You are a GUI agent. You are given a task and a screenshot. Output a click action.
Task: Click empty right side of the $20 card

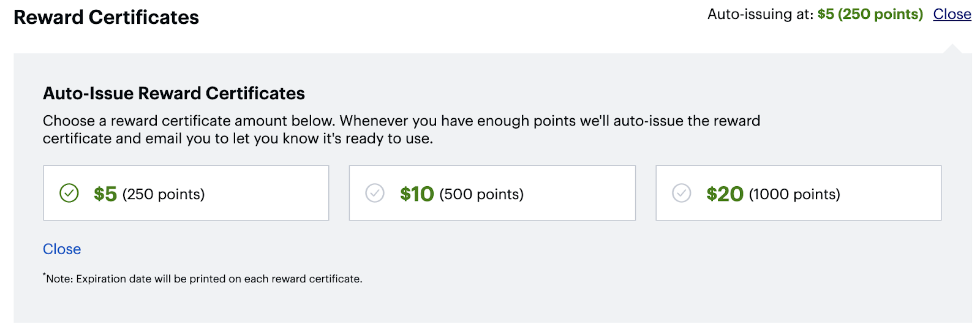click(x=894, y=194)
